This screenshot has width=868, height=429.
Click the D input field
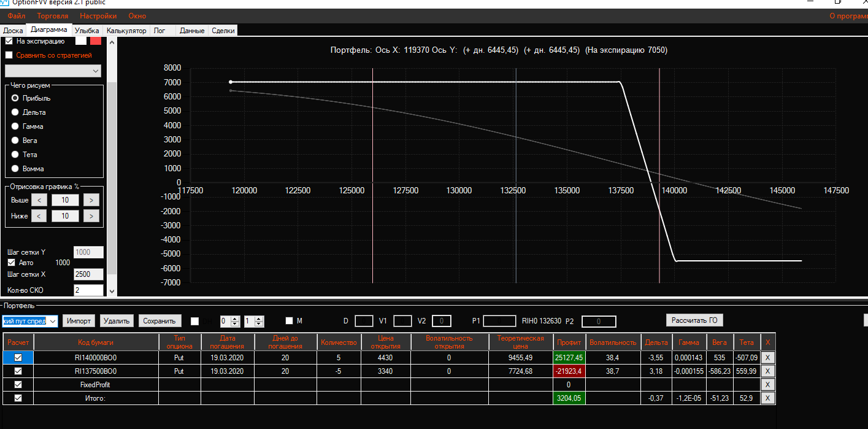364,321
